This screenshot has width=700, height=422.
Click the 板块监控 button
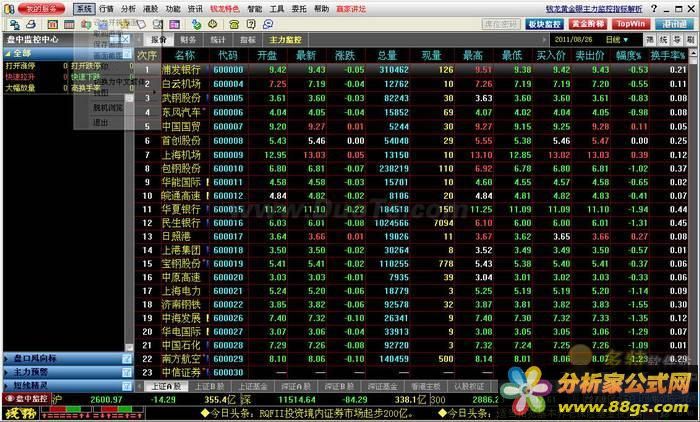tap(545, 24)
